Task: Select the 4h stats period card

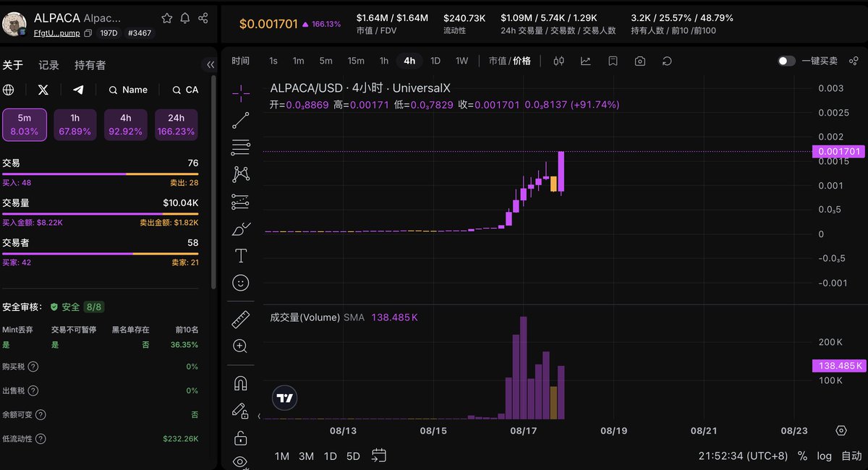Action: coord(126,124)
